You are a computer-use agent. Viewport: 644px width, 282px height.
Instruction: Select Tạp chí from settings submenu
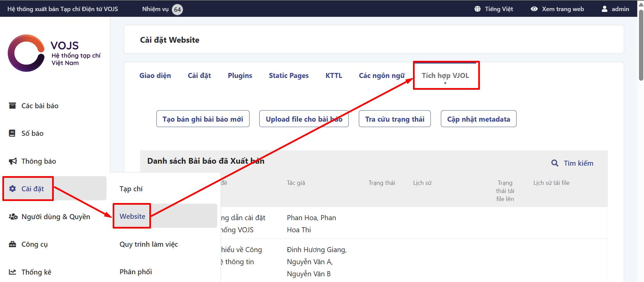[x=131, y=189]
